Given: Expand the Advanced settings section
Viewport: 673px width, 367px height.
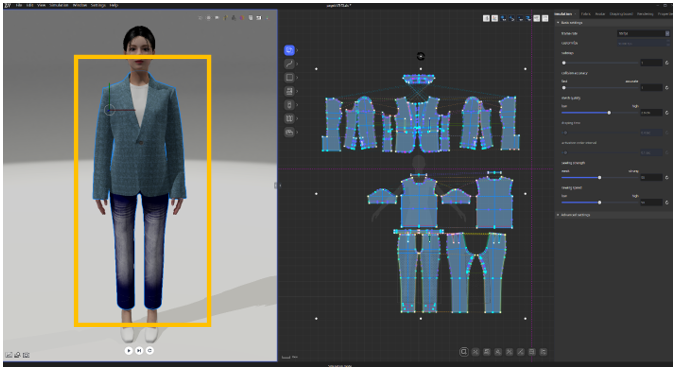Looking at the screenshot, I should (x=573, y=215).
